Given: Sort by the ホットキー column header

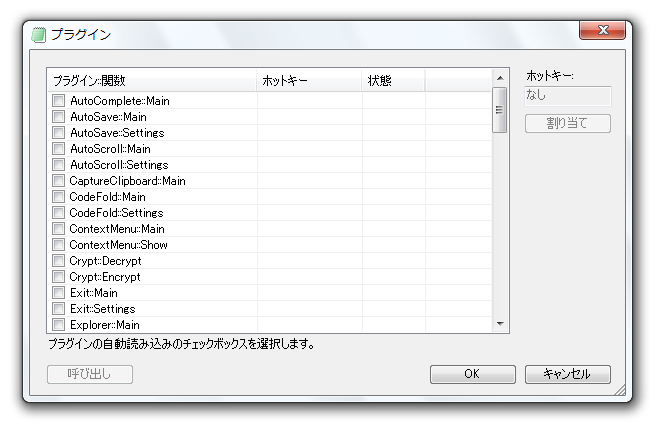Looking at the screenshot, I should coord(309,80).
